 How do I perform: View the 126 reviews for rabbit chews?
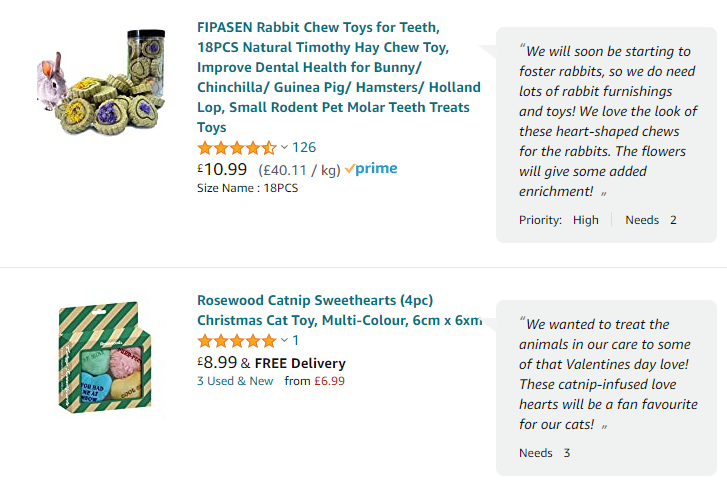[304, 148]
